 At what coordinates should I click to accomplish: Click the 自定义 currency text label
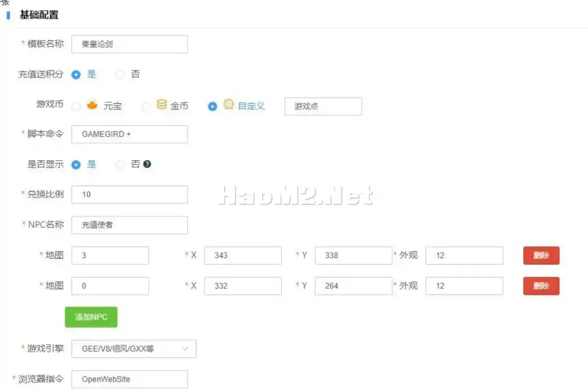pos(251,106)
